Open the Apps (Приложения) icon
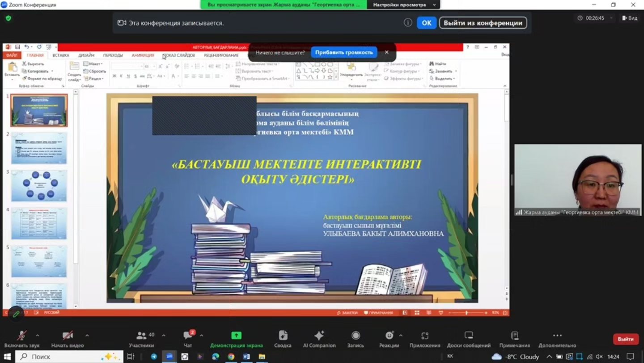Image resolution: width=644 pixels, height=363 pixels. pos(425,336)
